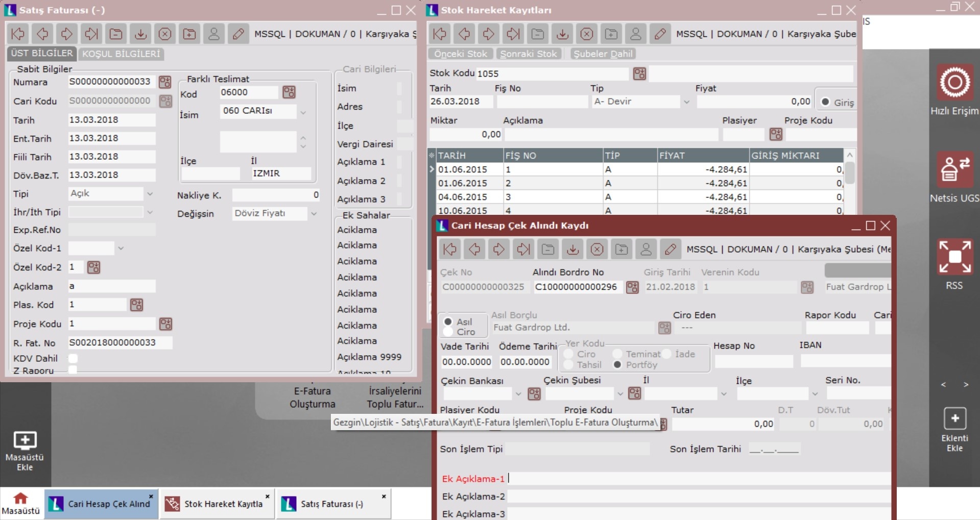980x520 pixels.
Task: Click save icon in Cari Hesap Çek Alındı toolbar
Action: (572, 249)
